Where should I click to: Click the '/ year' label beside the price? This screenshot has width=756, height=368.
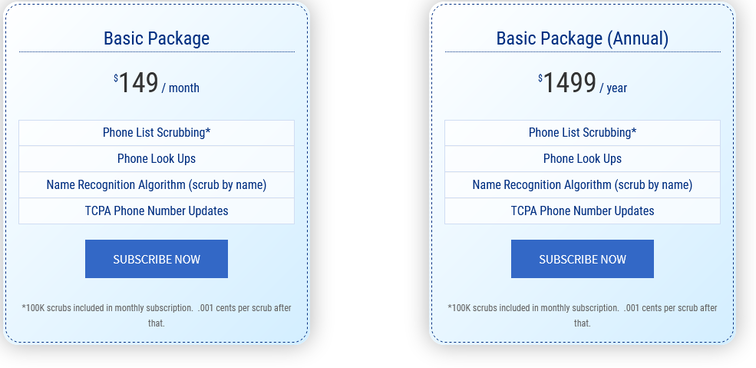(613, 88)
